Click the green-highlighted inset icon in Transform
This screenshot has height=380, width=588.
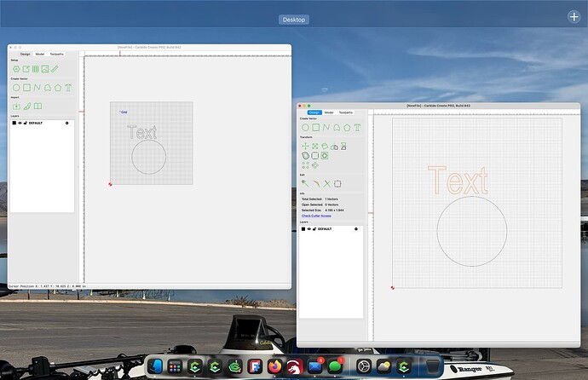(325, 156)
